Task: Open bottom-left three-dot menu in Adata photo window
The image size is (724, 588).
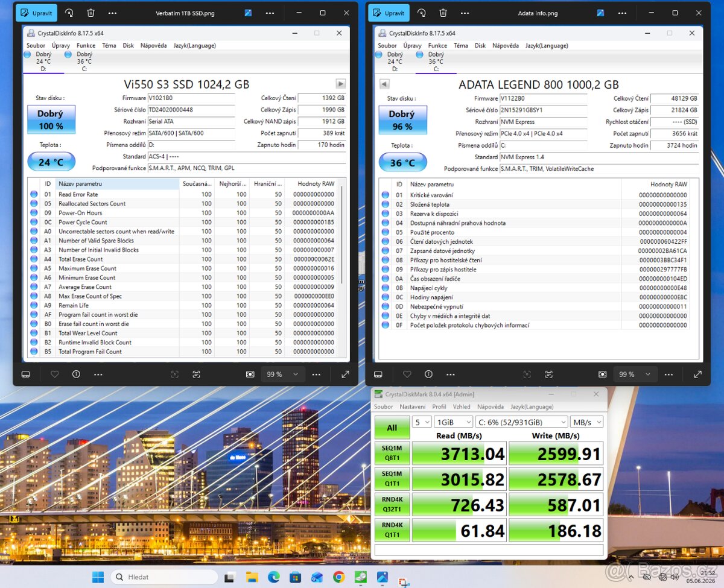Action: pos(450,375)
